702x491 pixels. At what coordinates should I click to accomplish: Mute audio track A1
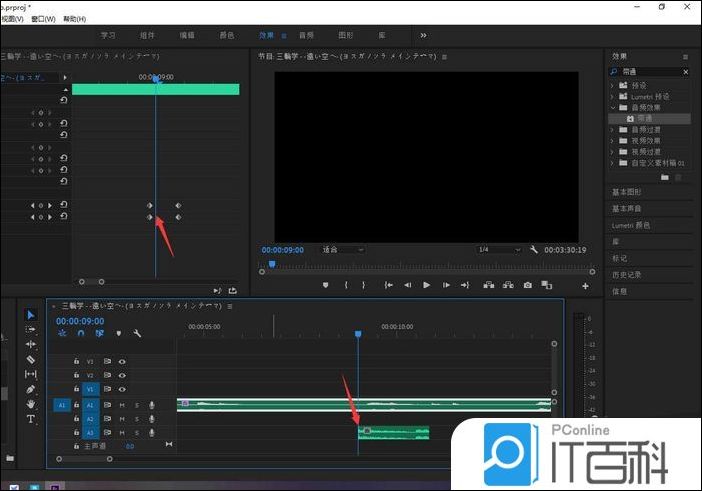click(122, 405)
